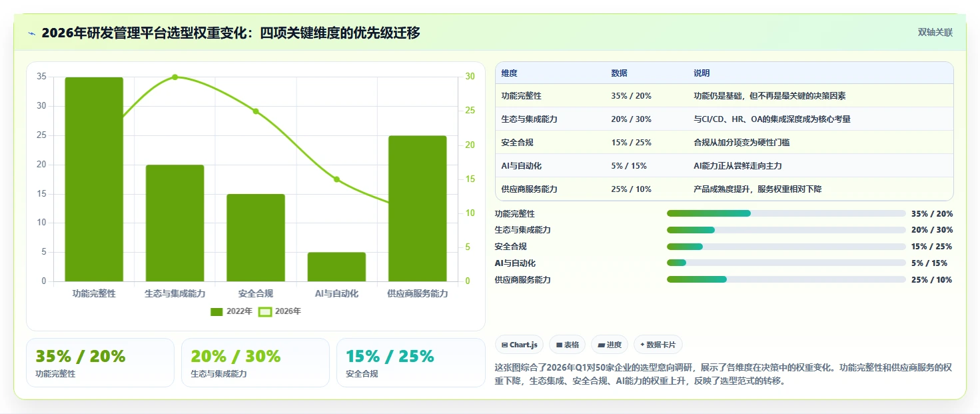This screenshot has height=414, width=980.
Task: Click the 双轴关联 label in the header
Action: 935,32
